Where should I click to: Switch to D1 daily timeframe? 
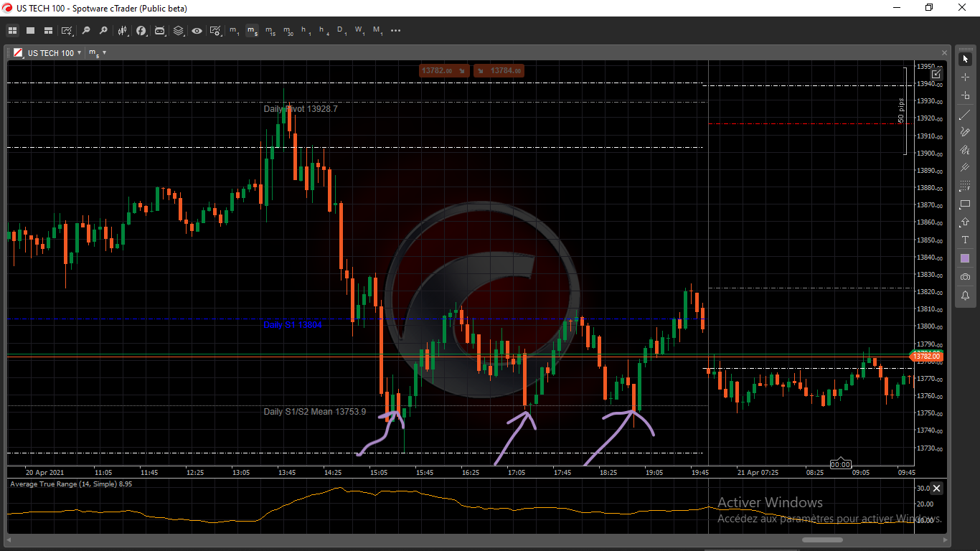tap(341, 31)
